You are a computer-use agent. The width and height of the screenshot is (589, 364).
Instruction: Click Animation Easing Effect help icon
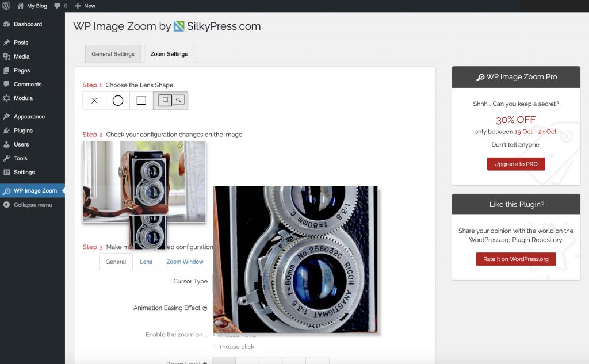click(x=205, y=308)
